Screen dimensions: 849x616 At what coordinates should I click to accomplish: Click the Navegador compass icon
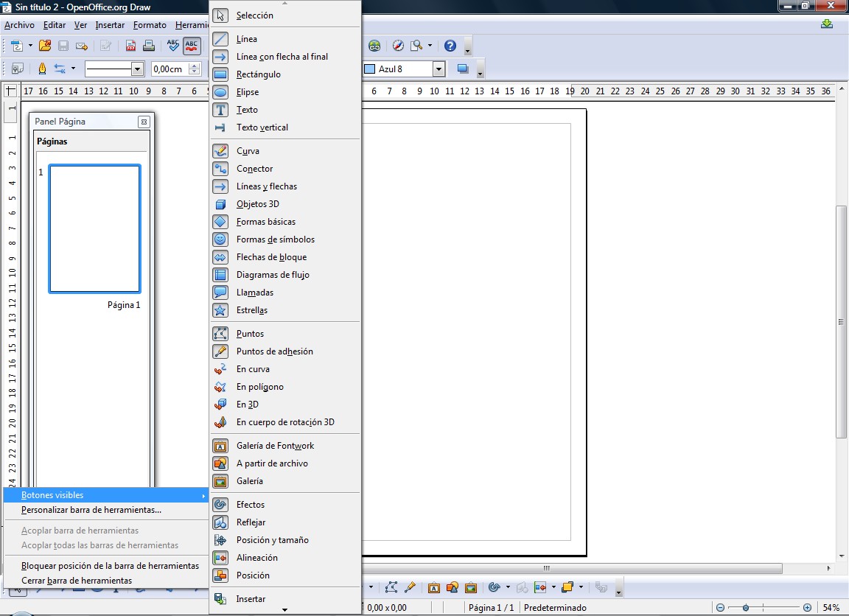click(x=398, y=46)
